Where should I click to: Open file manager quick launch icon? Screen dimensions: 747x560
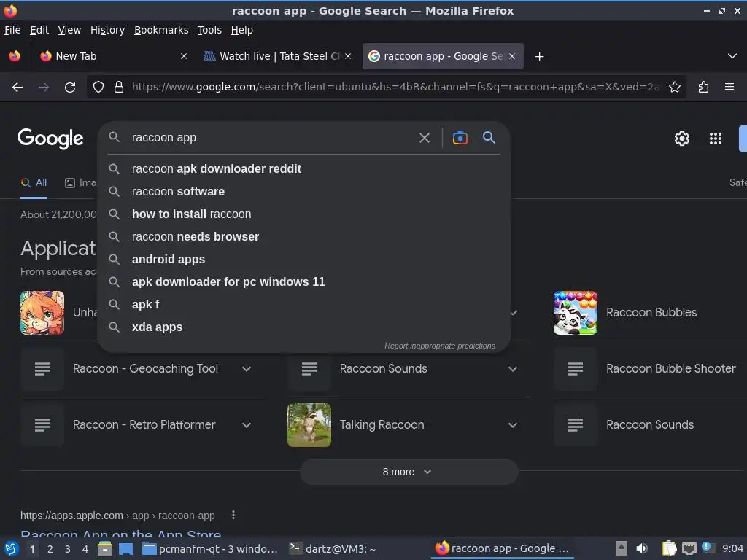coord(104,549)
